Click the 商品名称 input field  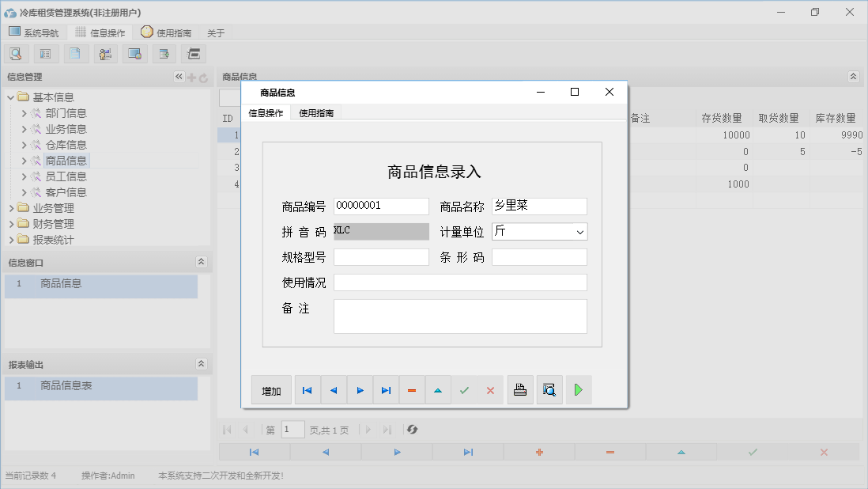click(x=539, y=207)
